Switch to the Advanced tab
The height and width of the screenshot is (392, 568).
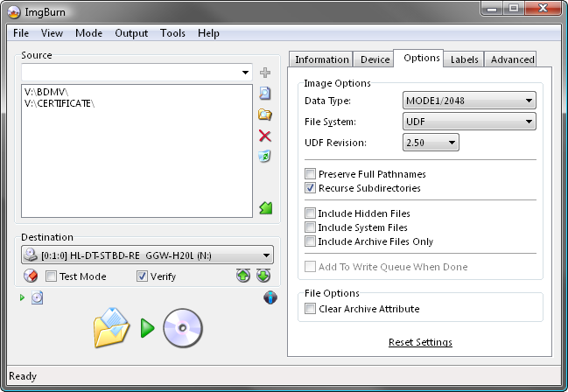pyautogui.click(x=512, y=59)
